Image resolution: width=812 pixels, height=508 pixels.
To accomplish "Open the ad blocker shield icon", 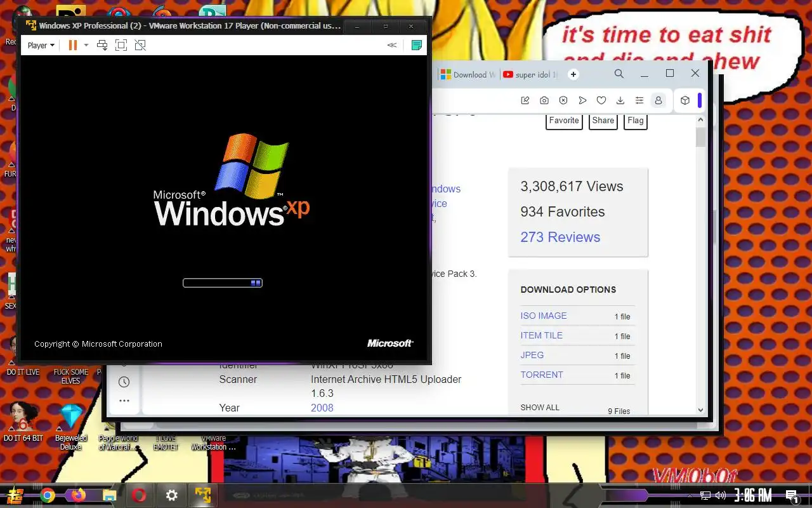I will pyautogui.click(x=563, y=100).
